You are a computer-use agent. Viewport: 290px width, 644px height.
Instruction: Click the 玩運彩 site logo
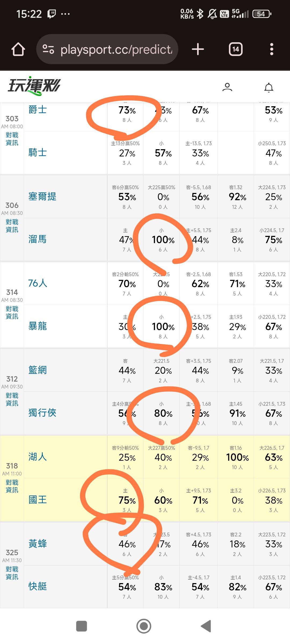pos(34,86)
